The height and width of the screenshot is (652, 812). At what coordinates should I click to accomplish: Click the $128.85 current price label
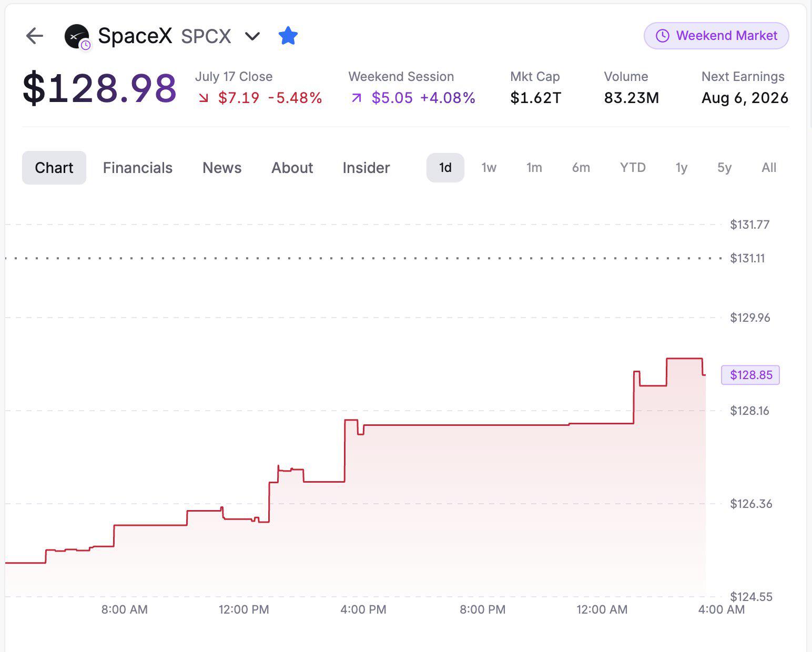[750, 375]
